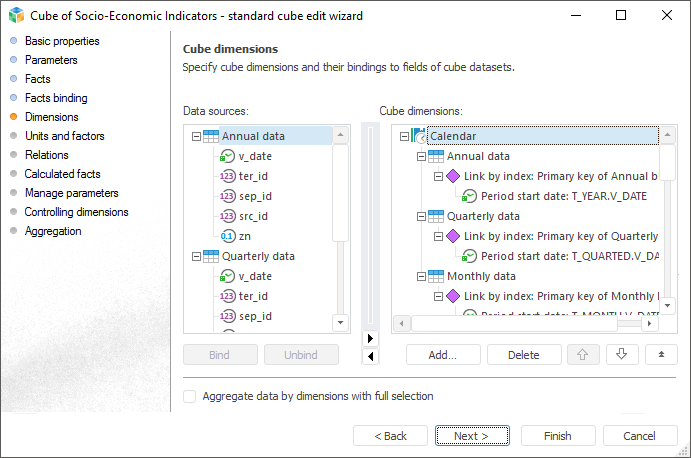The image size is (691, 458).
Task: Go to the Calculated facts step
Action: click(63, 174)
